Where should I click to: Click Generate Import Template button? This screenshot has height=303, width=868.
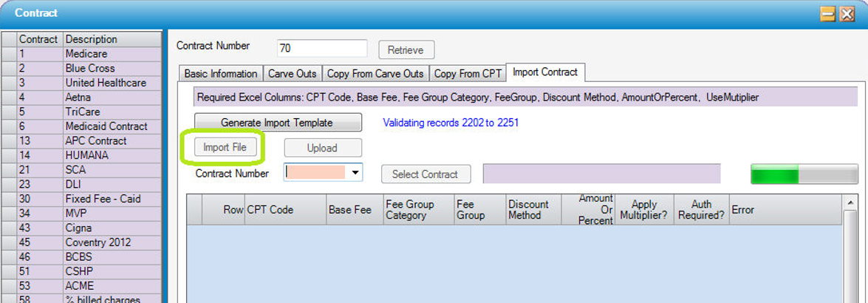pyautogui.click(x=278, y=123)
